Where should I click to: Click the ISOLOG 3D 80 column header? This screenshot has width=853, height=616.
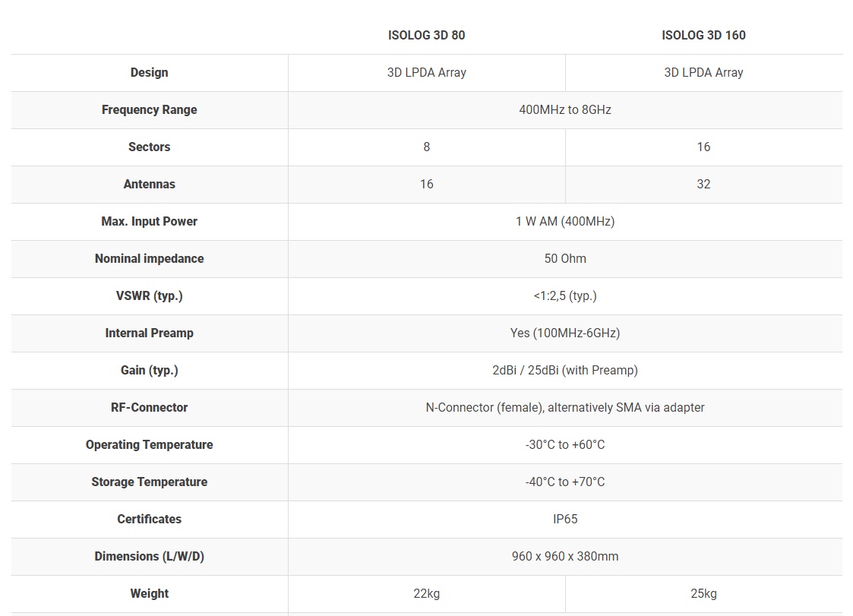click(x=426, y=35)
